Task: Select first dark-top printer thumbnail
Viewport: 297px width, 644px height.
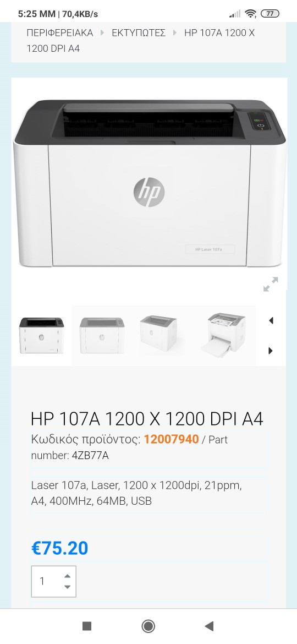Action: [x=41, y=335]
